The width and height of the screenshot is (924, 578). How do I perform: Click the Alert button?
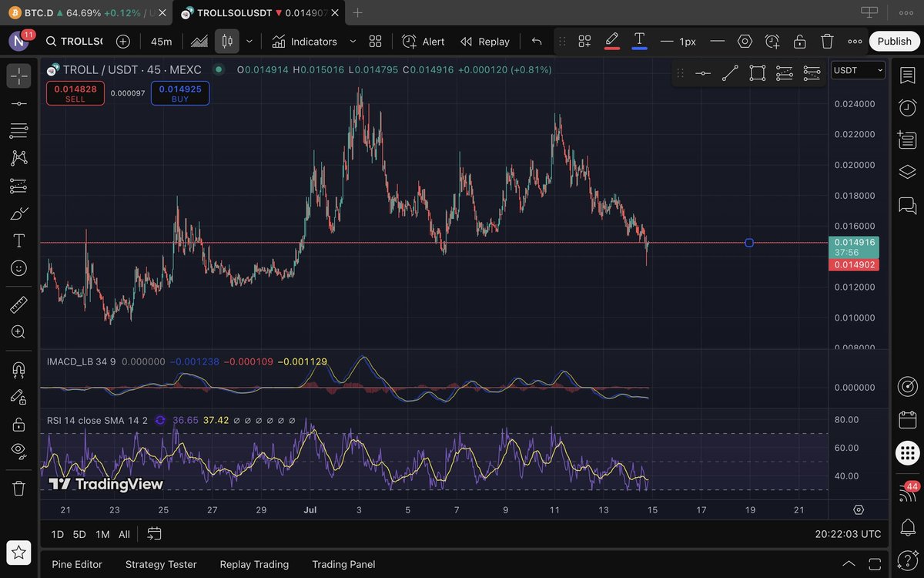click(423, 42)
